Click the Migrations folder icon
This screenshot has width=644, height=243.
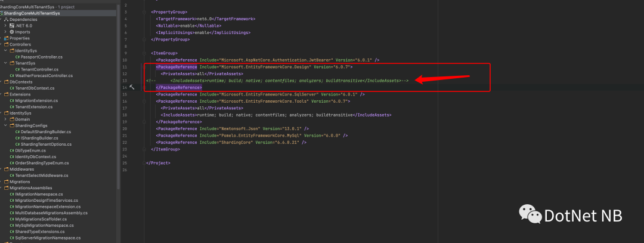6,182
